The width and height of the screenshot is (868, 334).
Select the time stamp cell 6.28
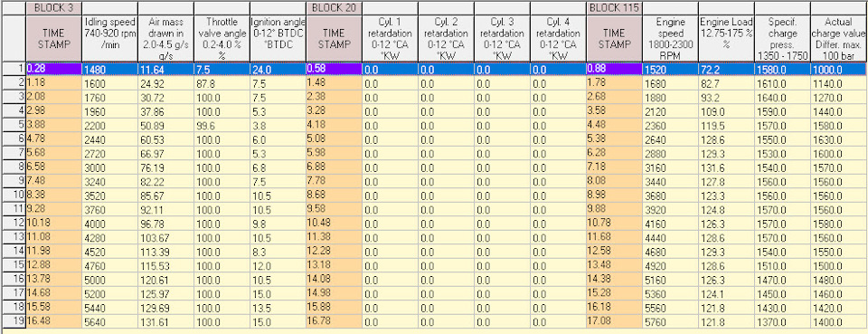614,153
